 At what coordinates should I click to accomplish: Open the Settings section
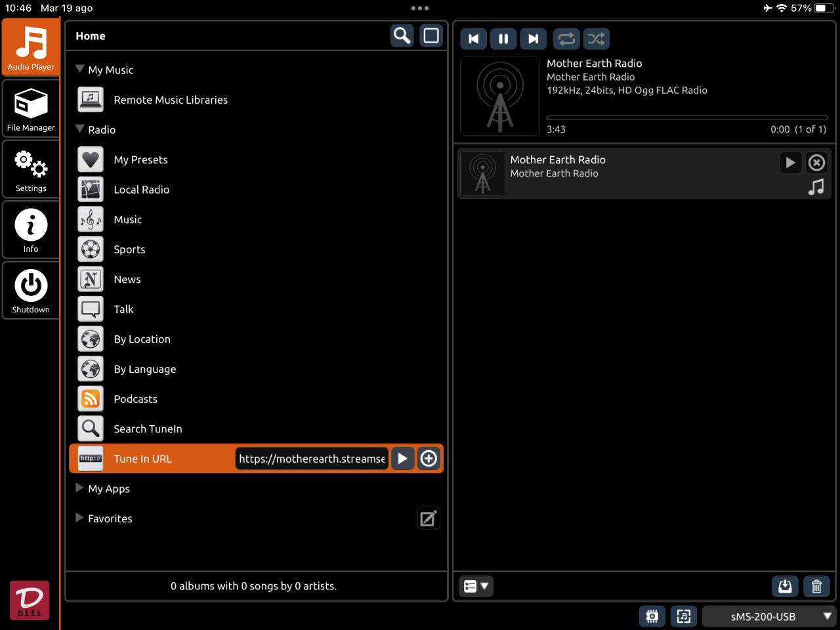point(31,169)
